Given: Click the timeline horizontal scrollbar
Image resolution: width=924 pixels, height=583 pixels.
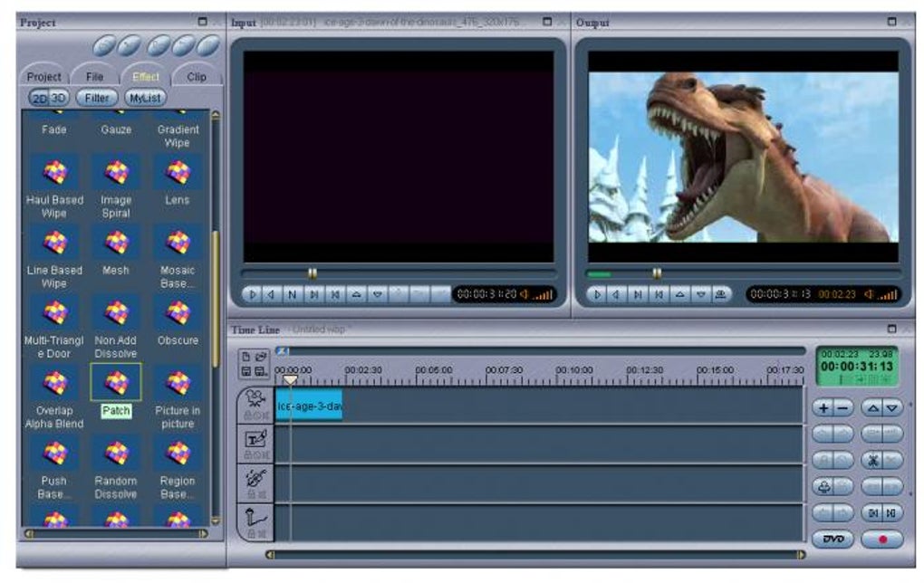Looking at the screenshot, I should tap(535, 555).
